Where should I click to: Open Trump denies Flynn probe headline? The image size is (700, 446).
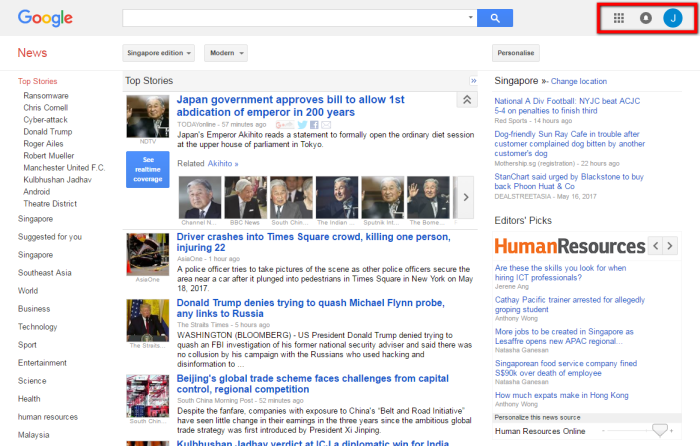coord(311,308)
